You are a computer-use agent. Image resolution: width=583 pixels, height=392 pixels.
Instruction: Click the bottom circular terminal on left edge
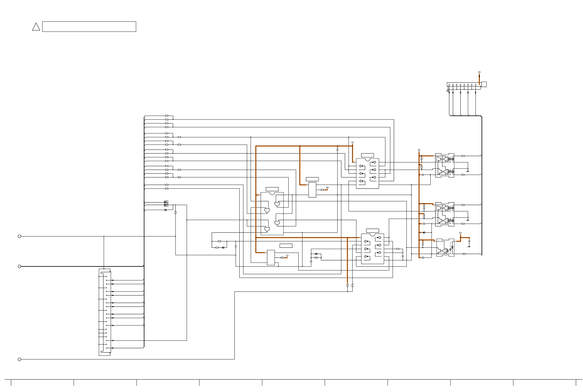[20, 359]
